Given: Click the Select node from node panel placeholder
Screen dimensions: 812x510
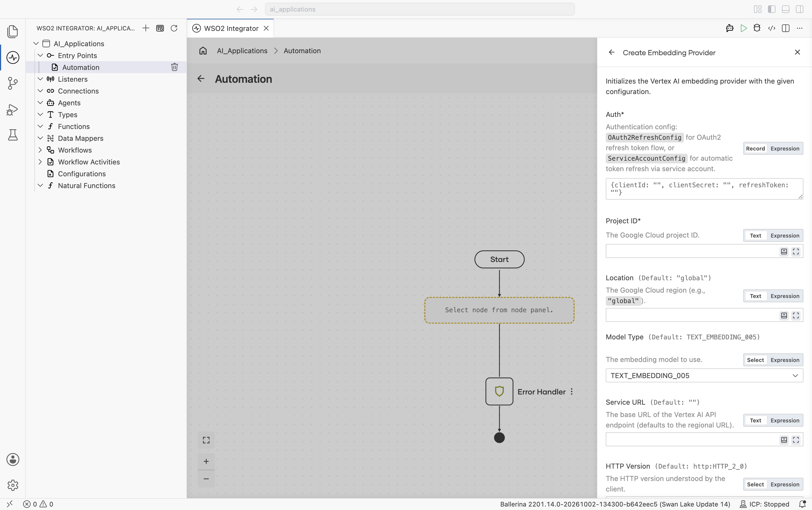Looking at the screenshot, I should pos(499,310).
